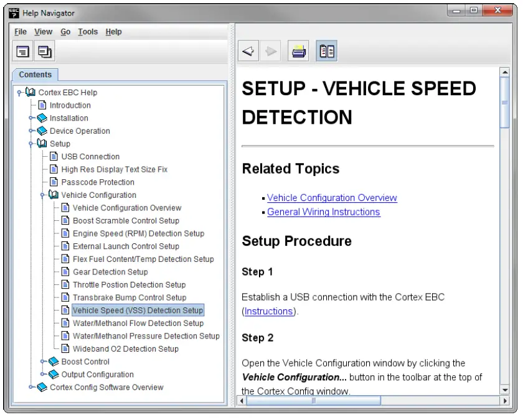The height and width of the screenshot is (420, 523).
Task: Open the Tools menu
Action: [x=88, y=32]
